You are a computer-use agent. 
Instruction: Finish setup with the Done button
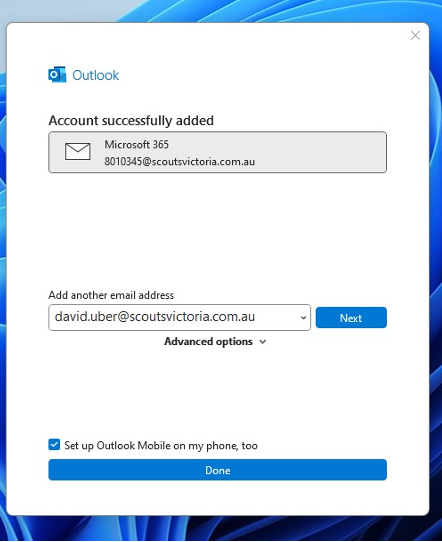217,470
